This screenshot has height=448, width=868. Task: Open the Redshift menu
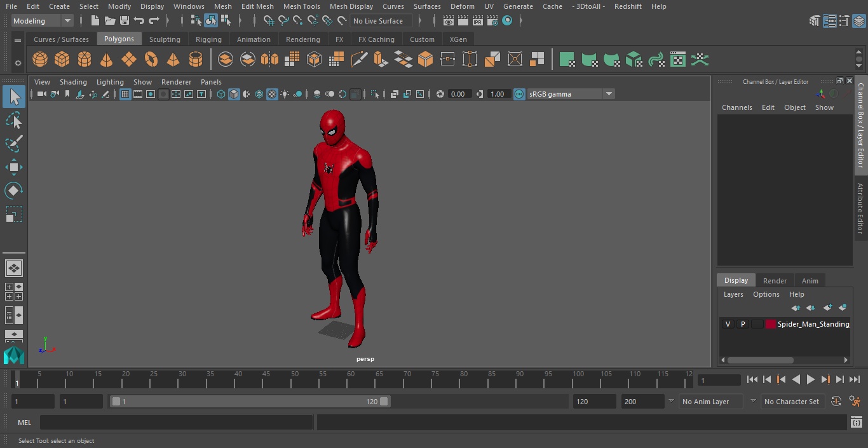click(x=628, y=6)
